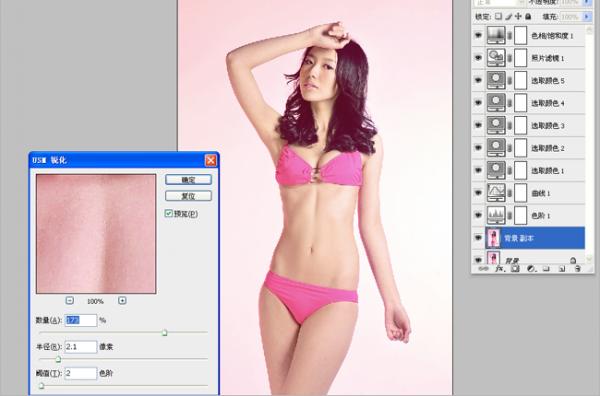Viewport: 600px width, 396px height.
Task: Hide the 选取颜色 2 layer
Action: tap(478, 148)
